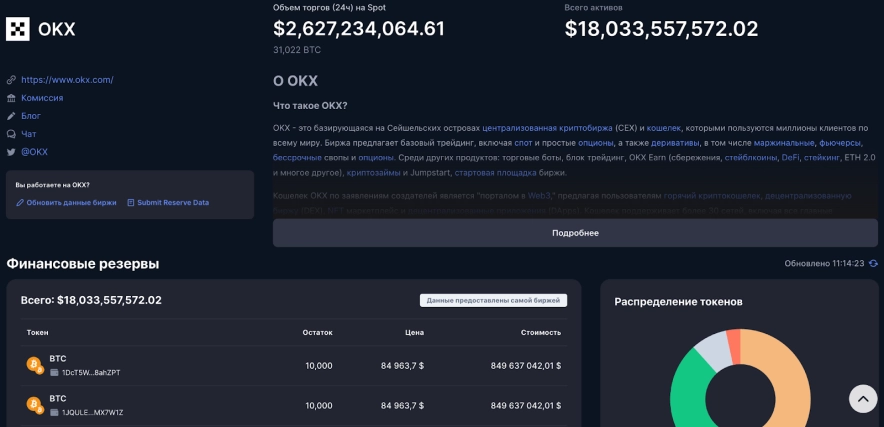Click the pencil icon by Обновить данные биржи
The height and width of the screenshot is (427, 884).
pos(20,202)
